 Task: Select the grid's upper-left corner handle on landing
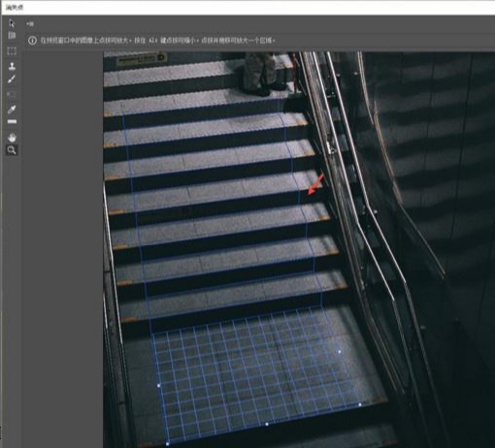[158, 385]
